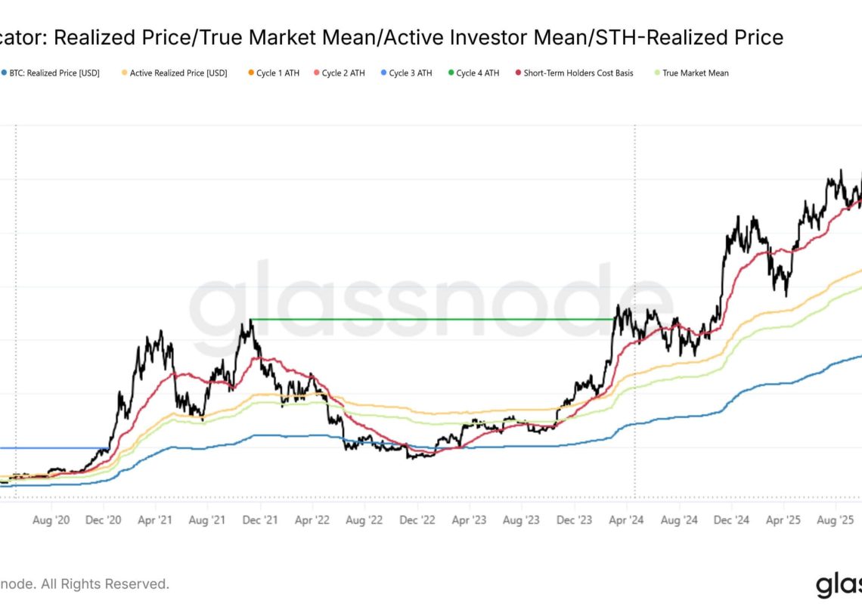This screenshot has width=862, height=616.
Task: Click the yellow Active Realized Price legend dot
Action: (124, 73)
